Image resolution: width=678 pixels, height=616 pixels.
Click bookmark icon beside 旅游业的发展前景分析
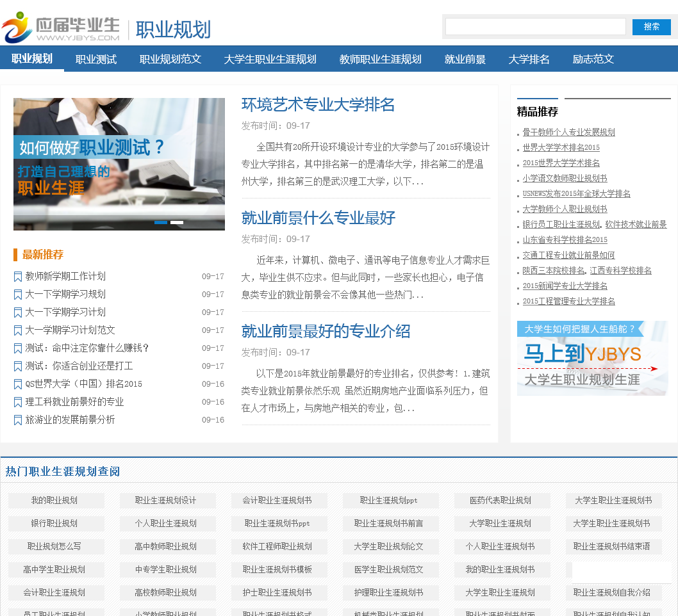pyautogui.click(x=18, y=420)
